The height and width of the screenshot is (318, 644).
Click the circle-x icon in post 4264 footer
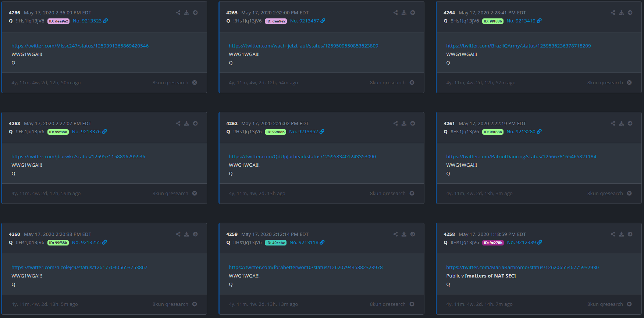click(629, 82)
